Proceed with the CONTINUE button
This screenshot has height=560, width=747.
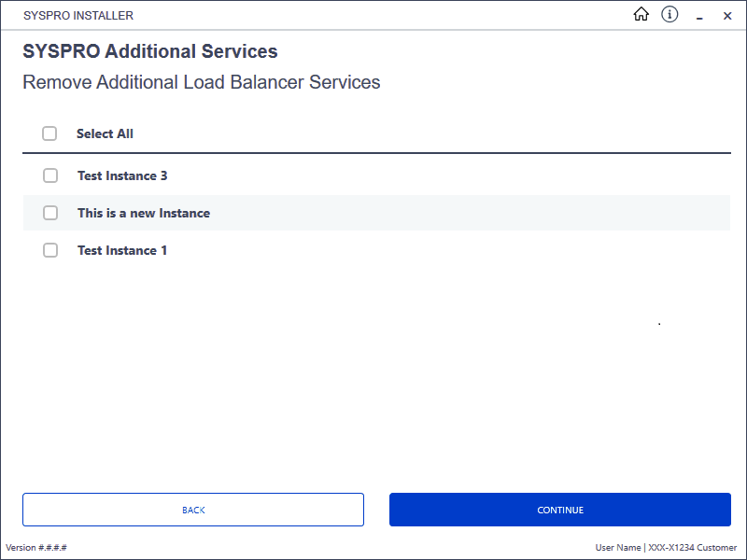coord(560,510)
